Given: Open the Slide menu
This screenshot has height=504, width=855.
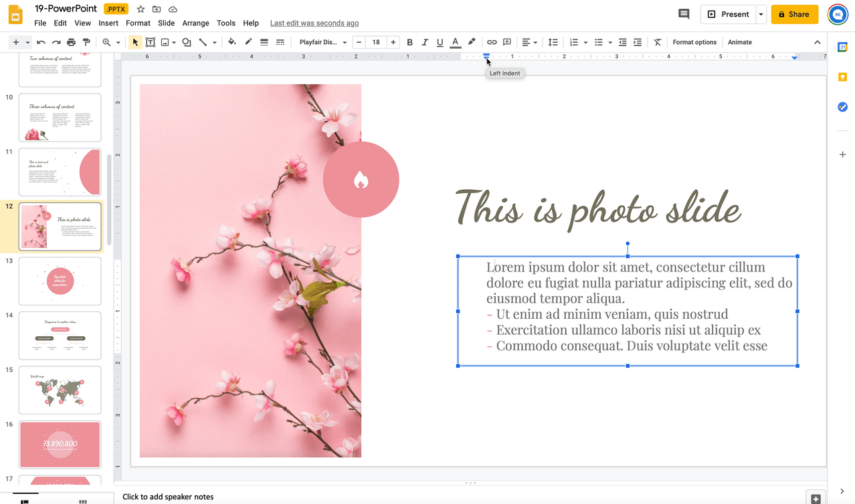Looking at the screenshot, I should pos(166,23).
